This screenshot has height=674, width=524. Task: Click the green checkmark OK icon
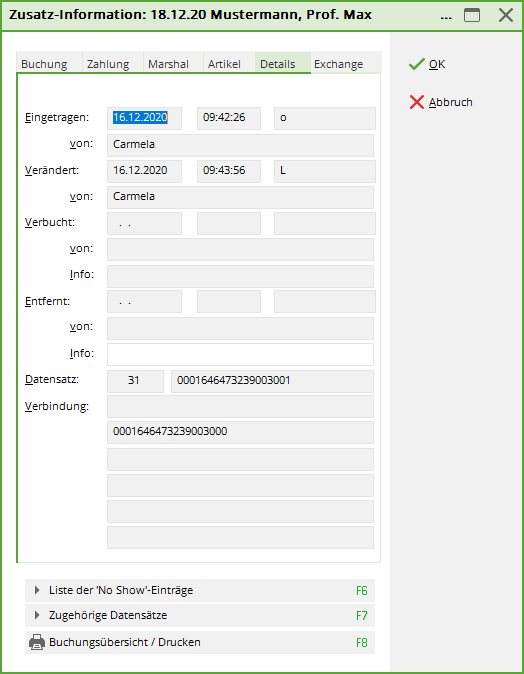click(x=417, y=64)
